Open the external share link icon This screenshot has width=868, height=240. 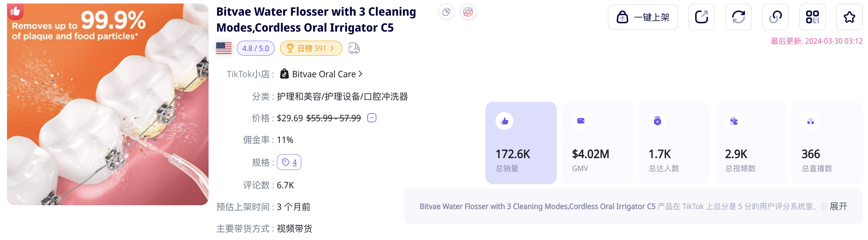[701, 17]
